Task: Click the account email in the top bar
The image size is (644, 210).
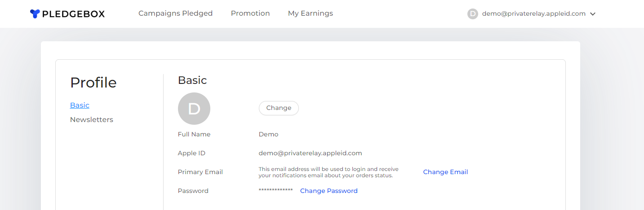Action: point(534,14)
